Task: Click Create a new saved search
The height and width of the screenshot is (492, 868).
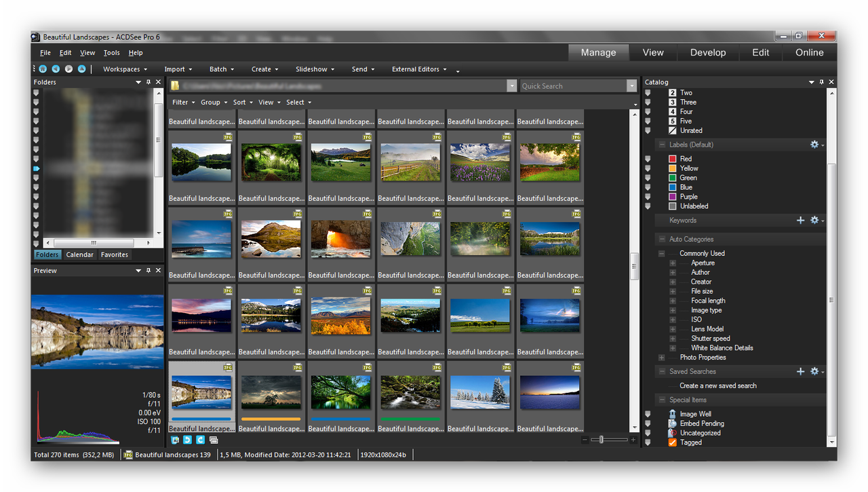Action: pos(718,385)
